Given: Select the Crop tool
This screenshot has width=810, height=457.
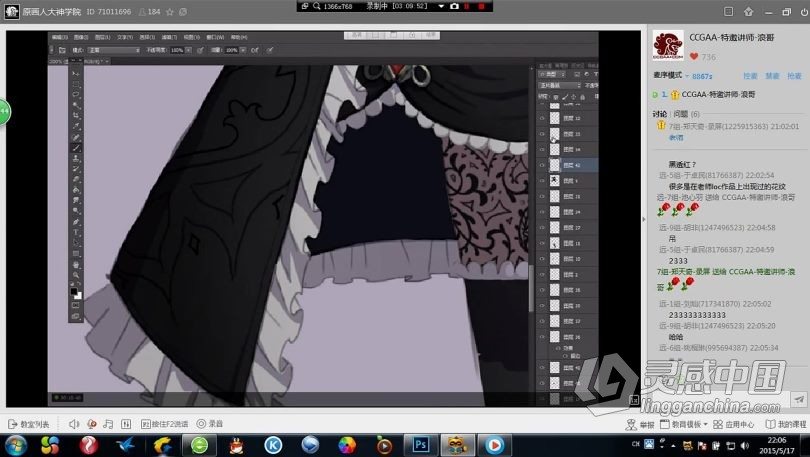Looking at the screenshot, I should [76, 116].
